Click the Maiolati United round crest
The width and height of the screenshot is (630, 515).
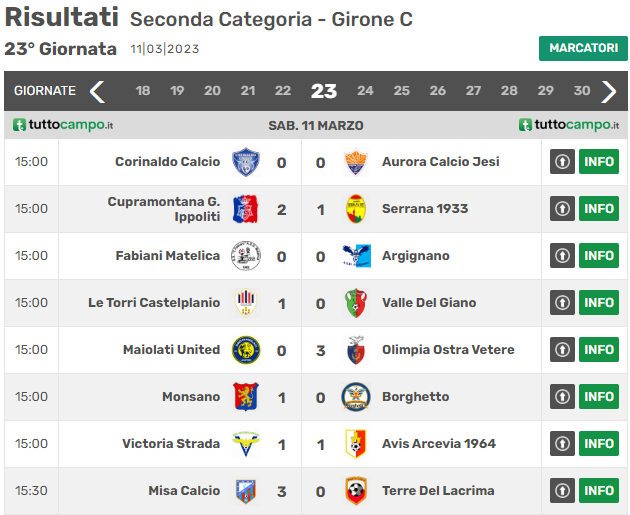[246, 350]
